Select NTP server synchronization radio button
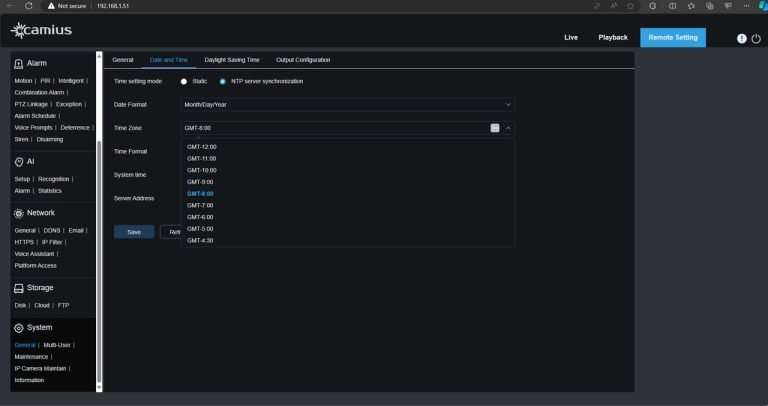Image resolution: width=768 pixels, height=406 pixels. 223,81
